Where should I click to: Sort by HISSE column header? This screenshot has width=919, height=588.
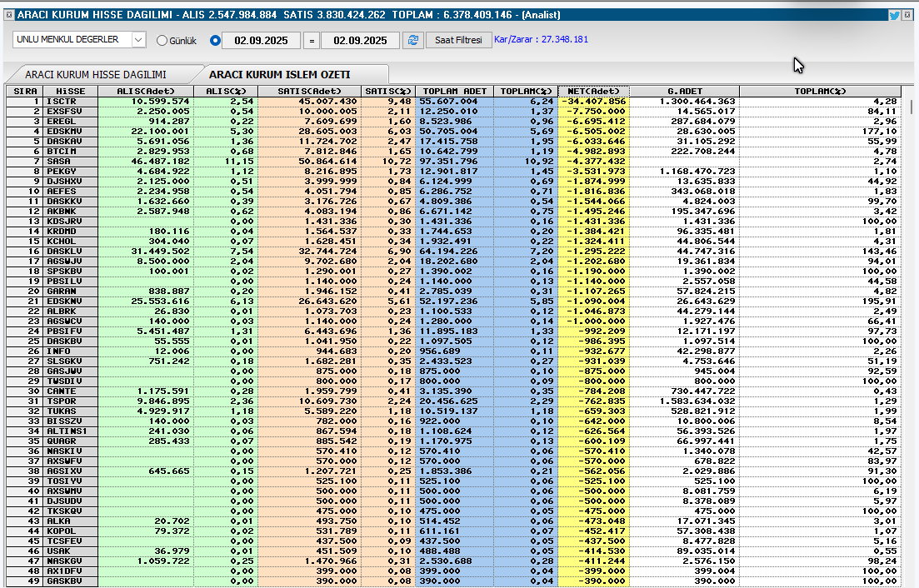[x=71, y=92]
